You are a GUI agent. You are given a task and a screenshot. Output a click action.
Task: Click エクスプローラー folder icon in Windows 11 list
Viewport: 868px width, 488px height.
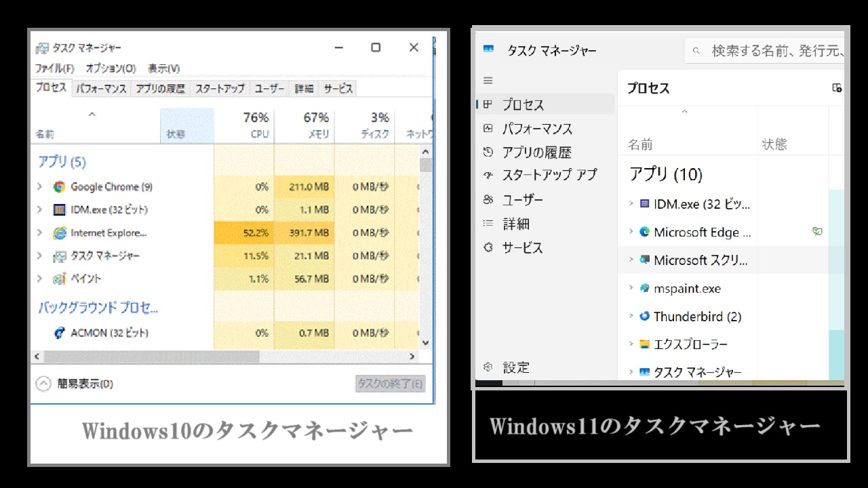pos(644,344)
